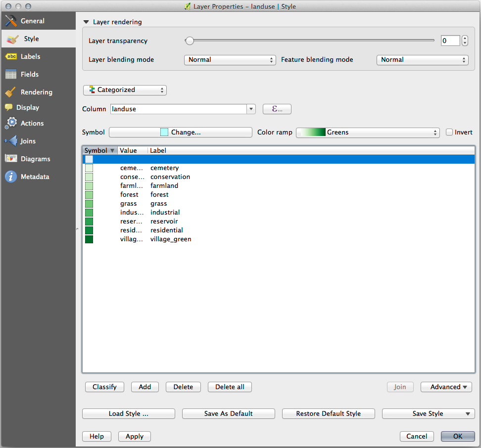Expand the Categorized renderer type dropdown
The width and height of the screenshot is (481, 448).
[125, 90]
